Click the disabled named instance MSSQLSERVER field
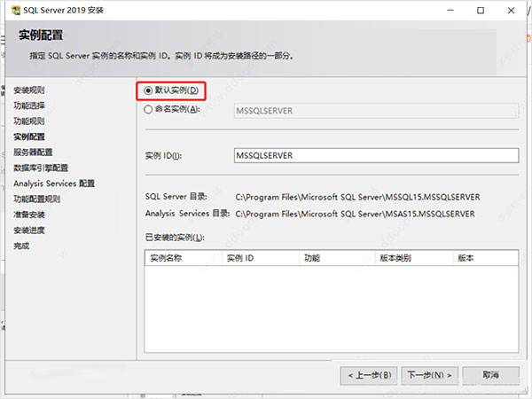Screen dimensions: 532x399 pos(376,111)
